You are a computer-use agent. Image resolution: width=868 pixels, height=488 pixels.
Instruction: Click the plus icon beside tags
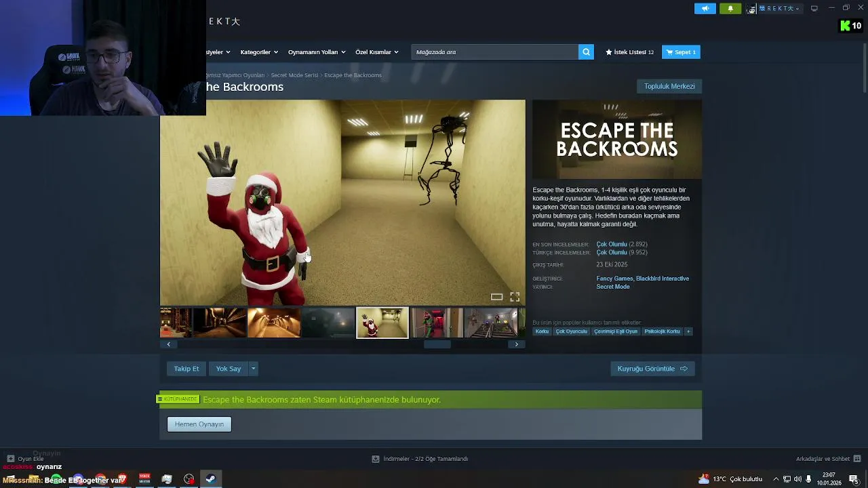coord(688,331)
